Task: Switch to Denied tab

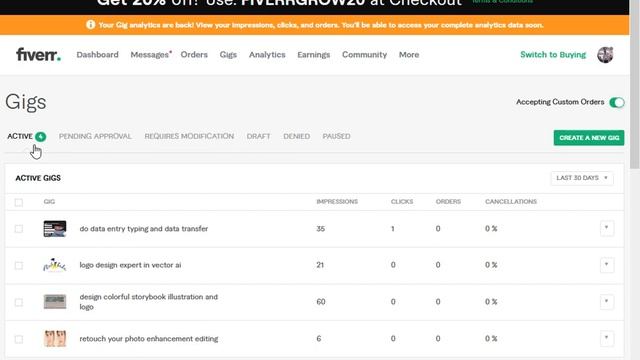Action: pos(296,136)
